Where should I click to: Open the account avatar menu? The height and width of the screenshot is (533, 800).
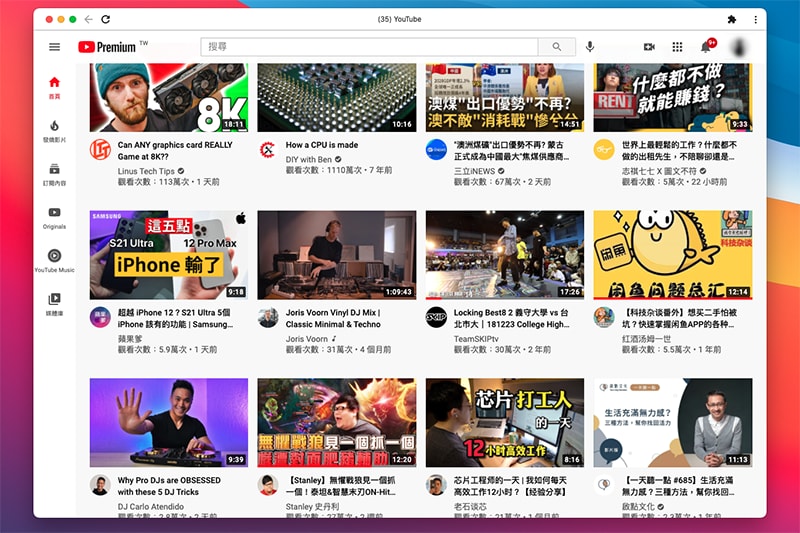(741, 47)
